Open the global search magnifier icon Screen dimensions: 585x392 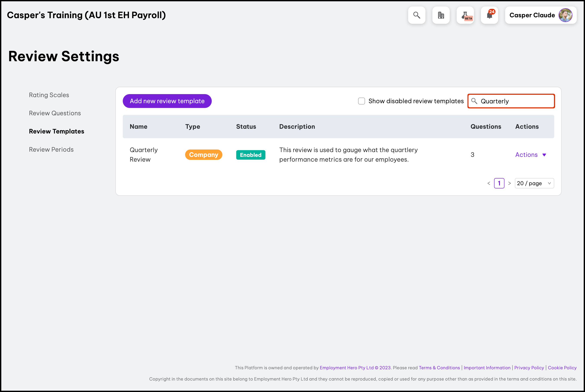point(417,15)
